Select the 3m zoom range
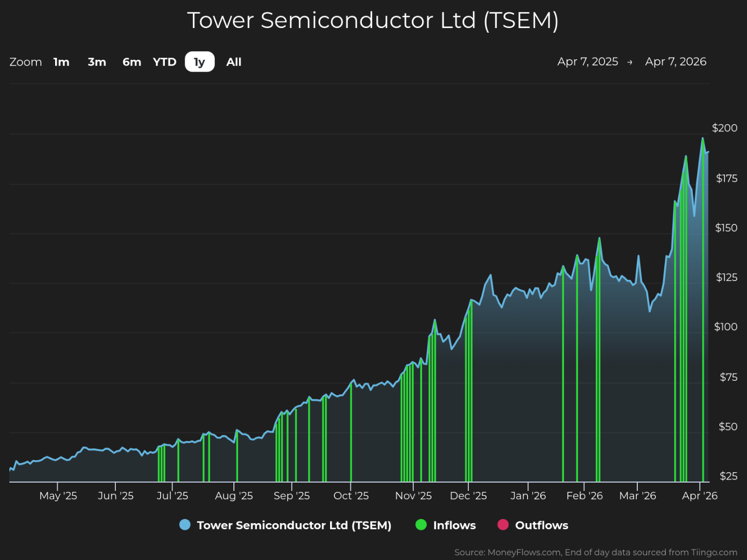Viewport: 747px width, 560px height. 97,62
